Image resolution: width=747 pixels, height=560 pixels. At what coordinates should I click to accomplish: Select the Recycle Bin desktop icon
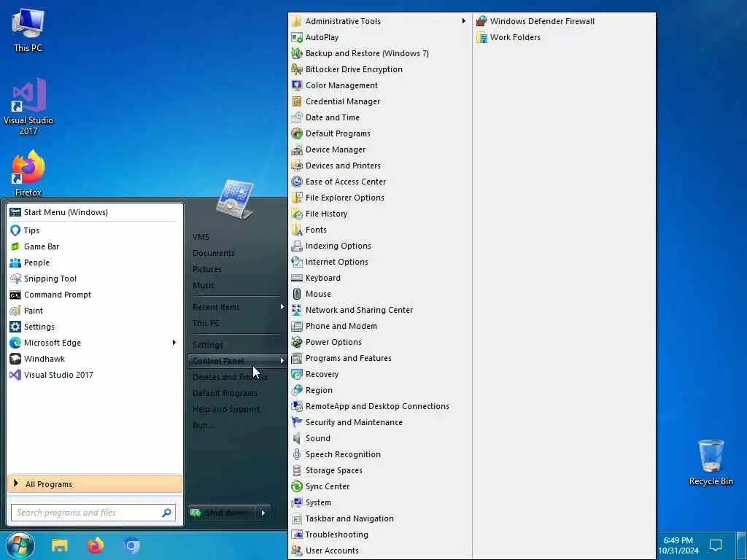tap(711, 463)
